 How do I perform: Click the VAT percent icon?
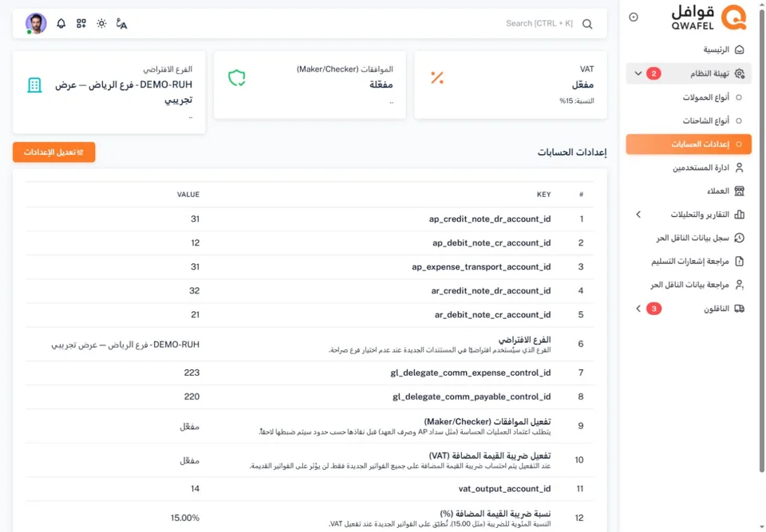click(x=436, y=77)
